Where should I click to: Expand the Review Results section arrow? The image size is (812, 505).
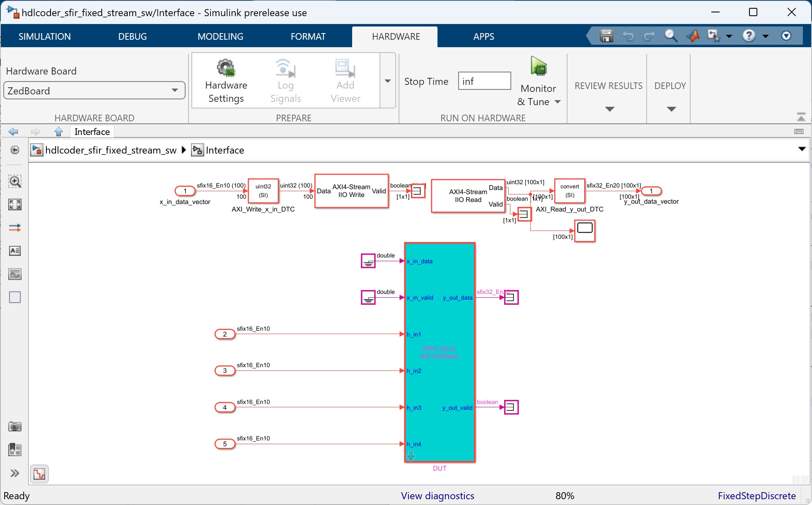[609, 109]
